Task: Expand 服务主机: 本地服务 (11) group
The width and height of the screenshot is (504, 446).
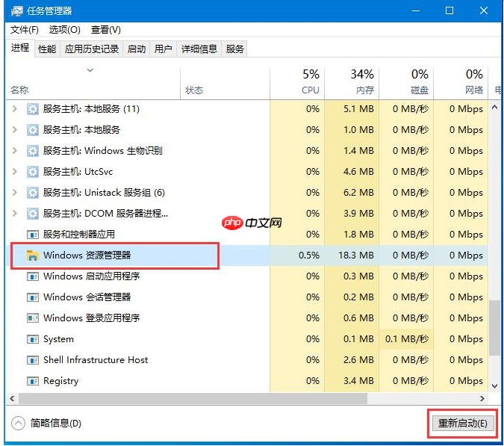Action: (x=14, y=108)
